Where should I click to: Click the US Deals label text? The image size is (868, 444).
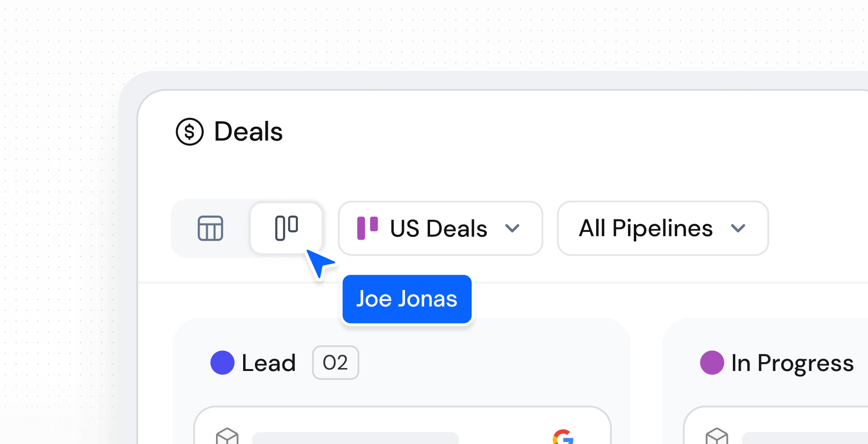click(x=438, y=228)
